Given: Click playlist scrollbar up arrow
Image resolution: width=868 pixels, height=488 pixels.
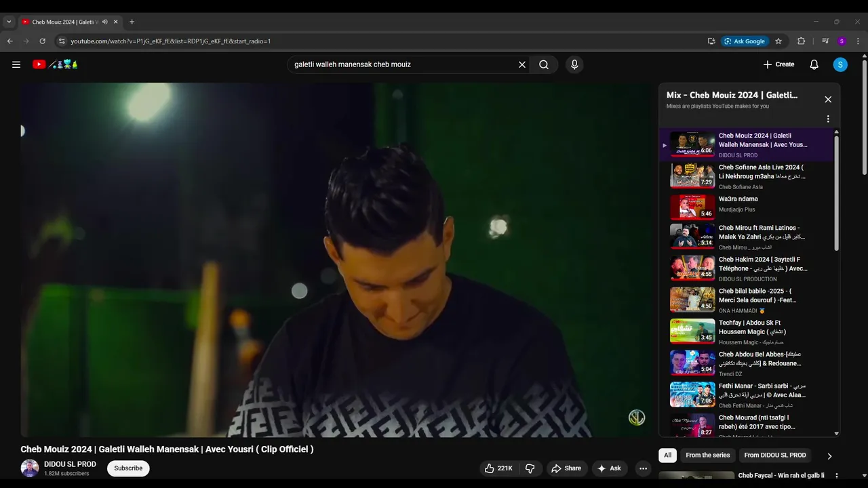Looking at the screenshot, I should tap(836, 132).
